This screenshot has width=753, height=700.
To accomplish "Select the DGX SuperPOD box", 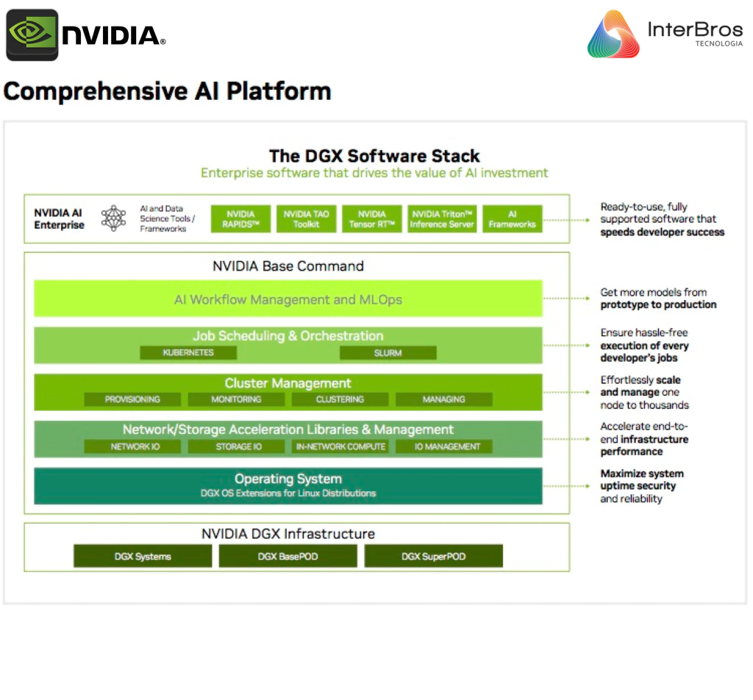I will coord(434,556).
